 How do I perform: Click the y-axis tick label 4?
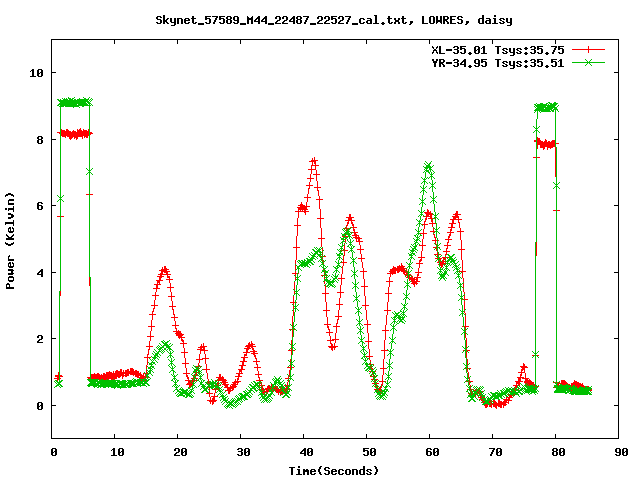pyautogui.click(x=40, y=273)
